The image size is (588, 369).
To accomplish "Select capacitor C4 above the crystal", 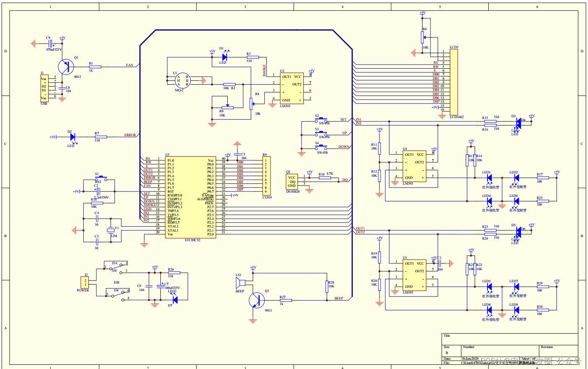I will 97,219.
